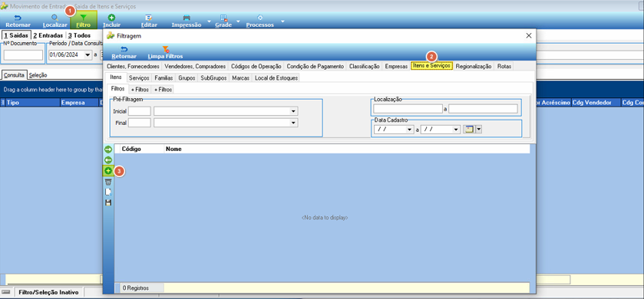The width and height of the screenshot is (644, 299).
Task: Open the Impressão dropdown arrow
Action: point(209,21)
